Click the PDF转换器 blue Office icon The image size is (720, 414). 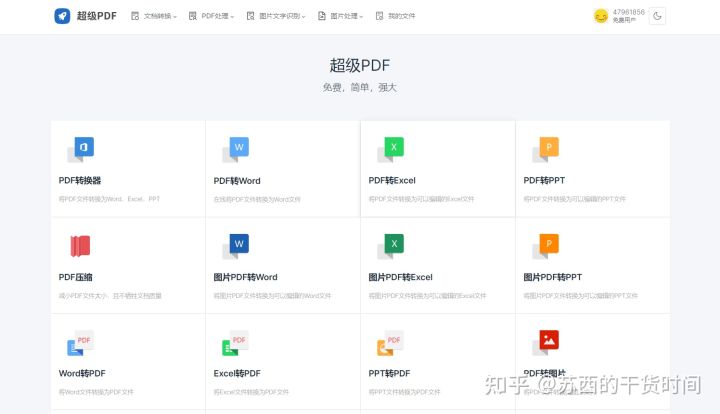(x=81, y=150)
